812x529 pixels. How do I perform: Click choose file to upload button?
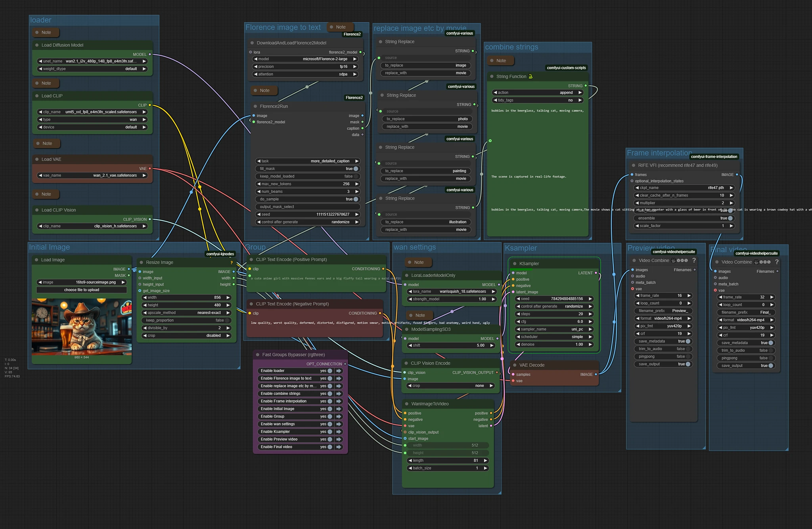click(x=82, y=290)
